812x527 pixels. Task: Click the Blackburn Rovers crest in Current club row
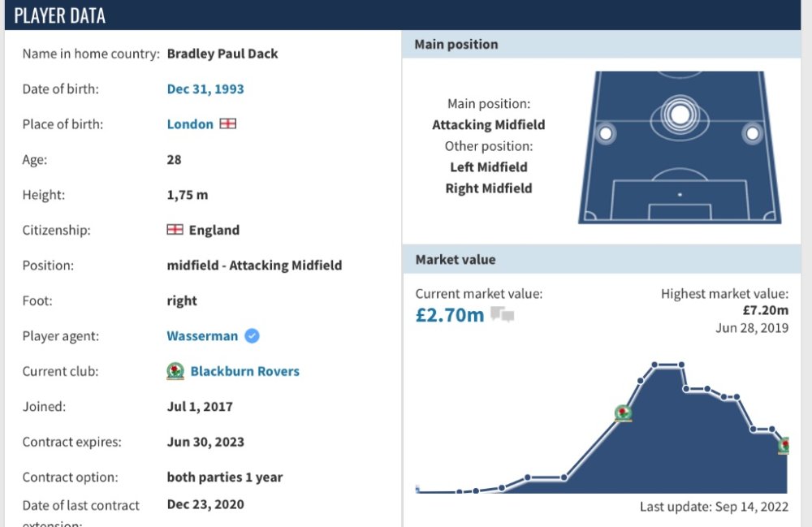pyautogui.click(x=175, y=371)
